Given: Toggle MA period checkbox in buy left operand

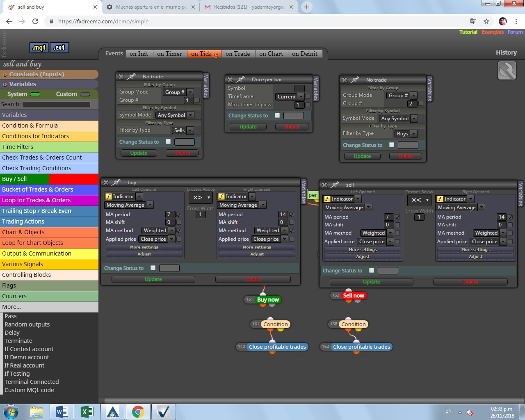Looking at the screenshot, I should (179, 215).
